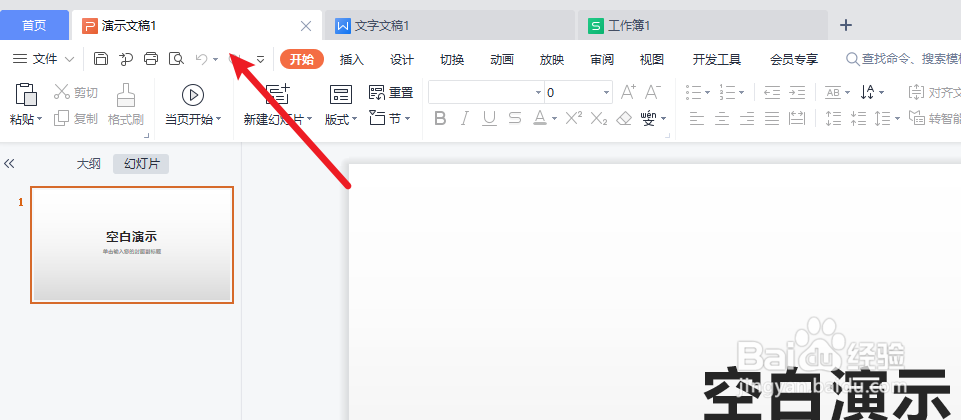Toggle align right paragraph
961x420 pixels.
click(x=746, y=118)
